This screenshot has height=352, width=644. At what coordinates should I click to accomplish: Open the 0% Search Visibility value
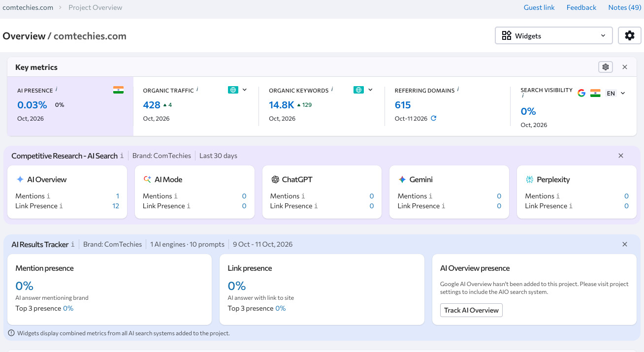click(x=528, y=111)
